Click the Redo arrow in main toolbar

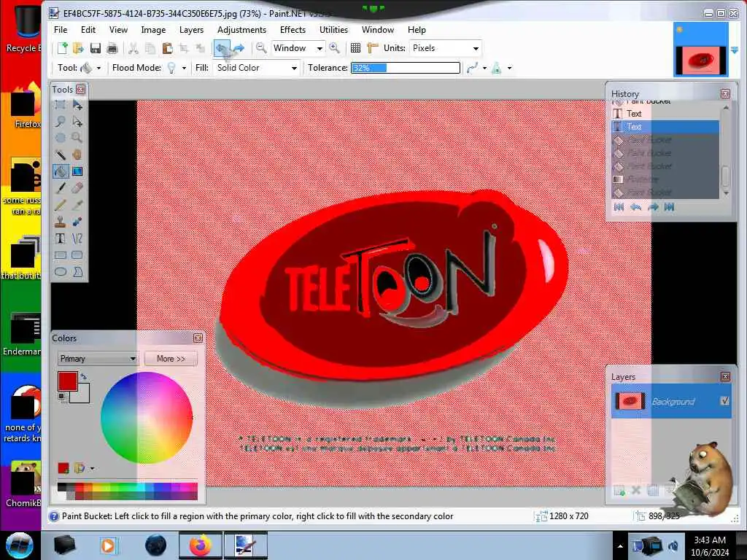tap(239, 48)
